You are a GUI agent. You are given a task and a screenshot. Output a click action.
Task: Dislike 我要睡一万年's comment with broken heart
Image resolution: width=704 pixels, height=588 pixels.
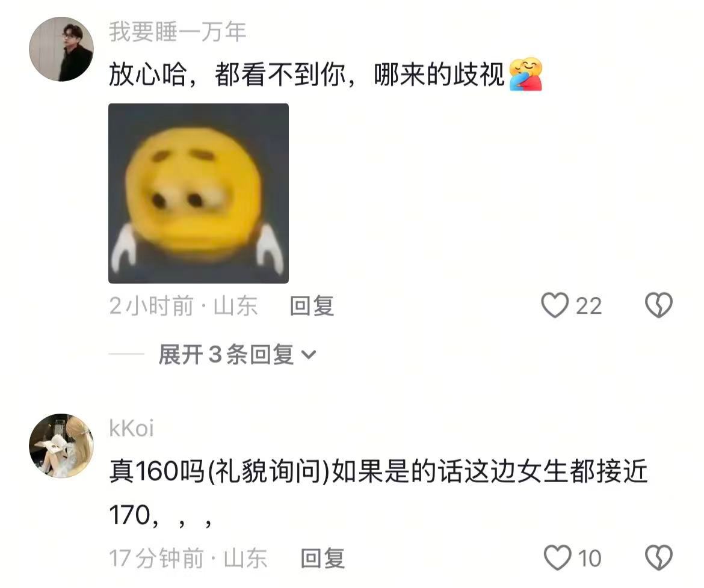[659, 305]
